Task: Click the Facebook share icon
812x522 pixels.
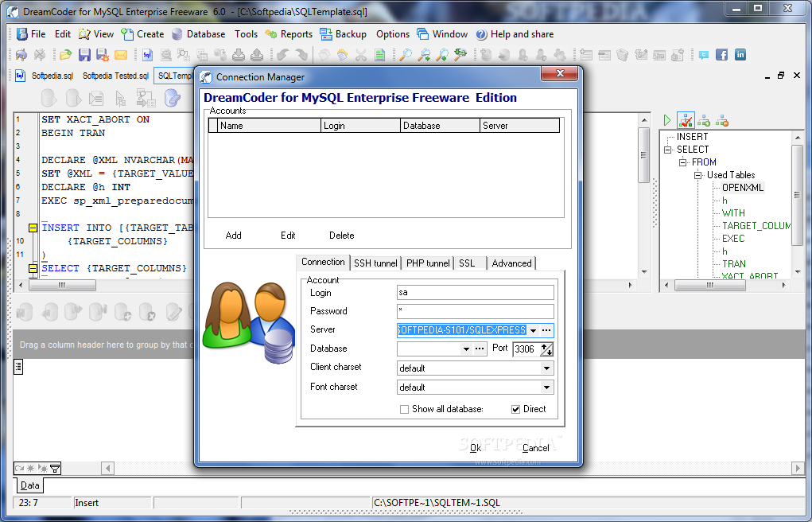Action: click(x=722, y=54)
